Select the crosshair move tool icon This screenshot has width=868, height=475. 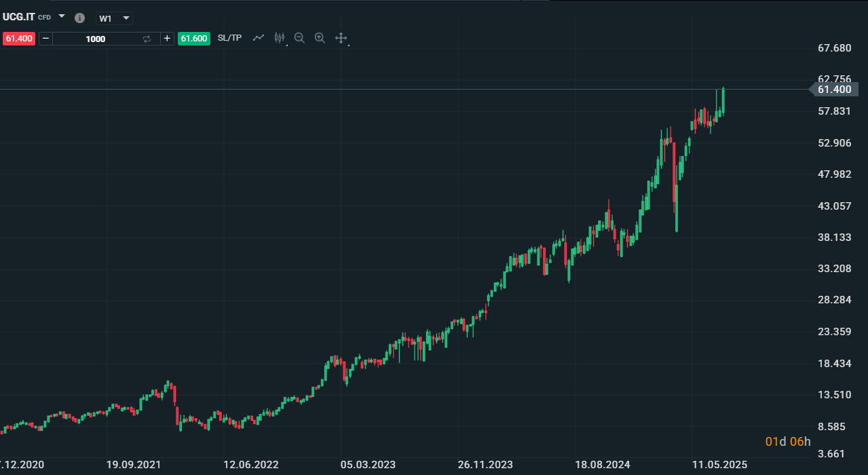tap(341, 38)
